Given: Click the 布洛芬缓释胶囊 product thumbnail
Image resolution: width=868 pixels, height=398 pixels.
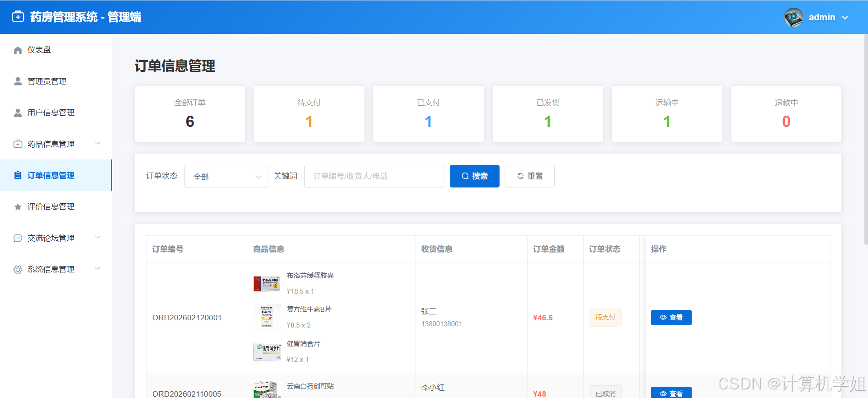Looking at the screenshot, I should click(267, 284).
